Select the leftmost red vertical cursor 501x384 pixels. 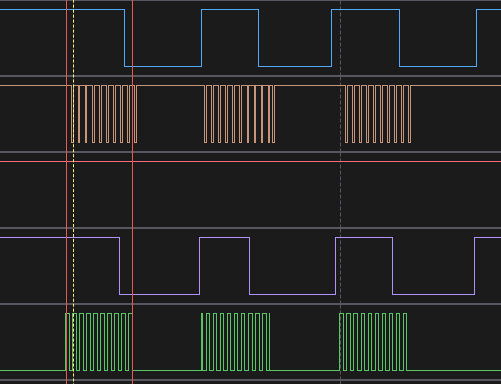67,192
